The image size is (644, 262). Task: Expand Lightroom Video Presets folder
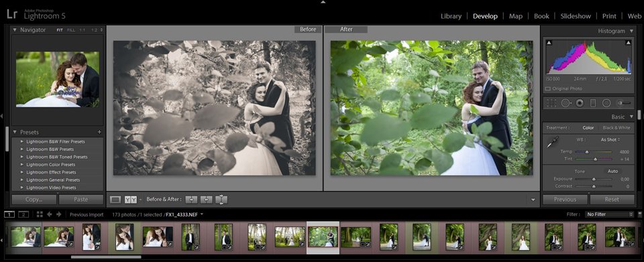tap(22, 188)
